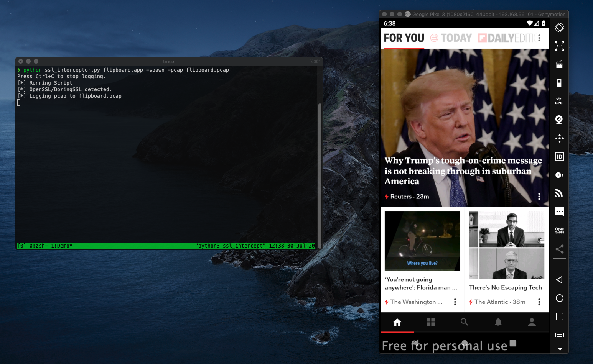Open the device ID widget
The height and width of the screenshot is (364, 593).
559,156
